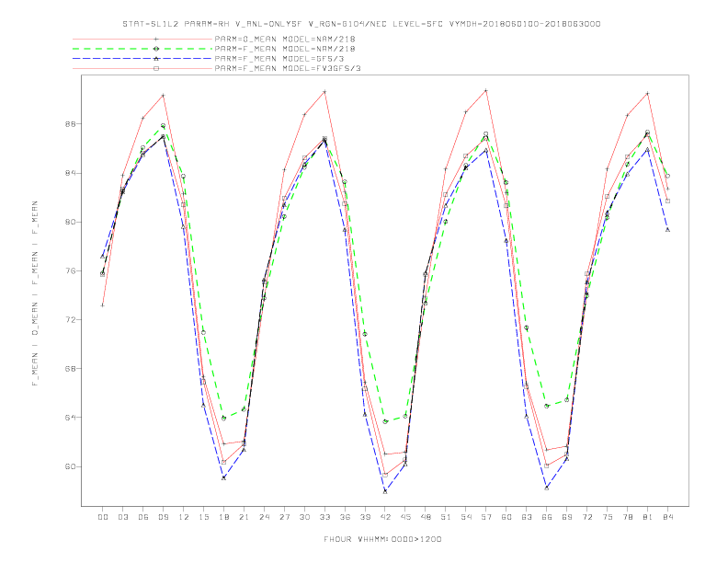This screenshot has height=563, width=728.
Task: Select legend text PARM=O_MEAN MODEL=NAM/218
Action: (x=285, y=39)
